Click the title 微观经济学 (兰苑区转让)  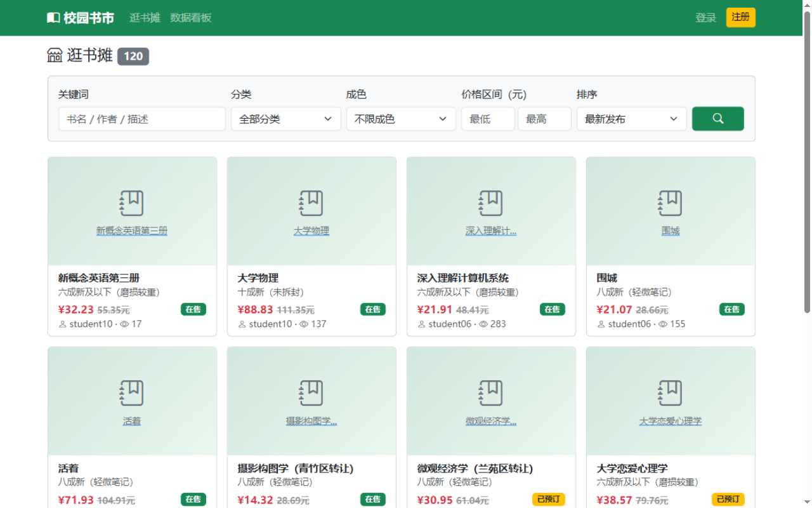[x=475, y=468]
